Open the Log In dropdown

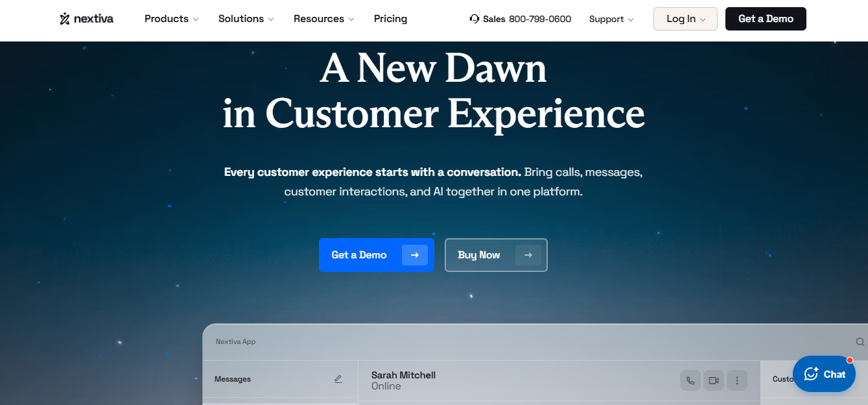pyautogui.click(x=685, y=19)
